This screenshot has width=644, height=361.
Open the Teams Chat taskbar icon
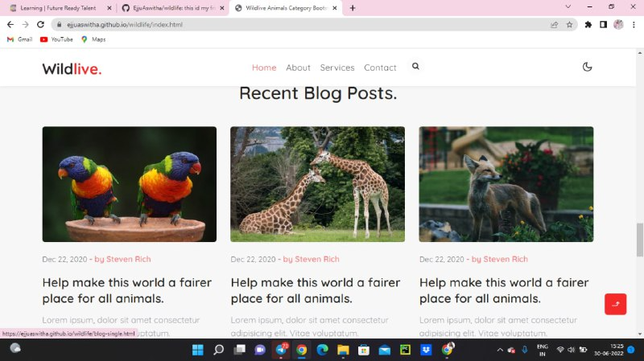pyautogui.click(x=260, y=350)
